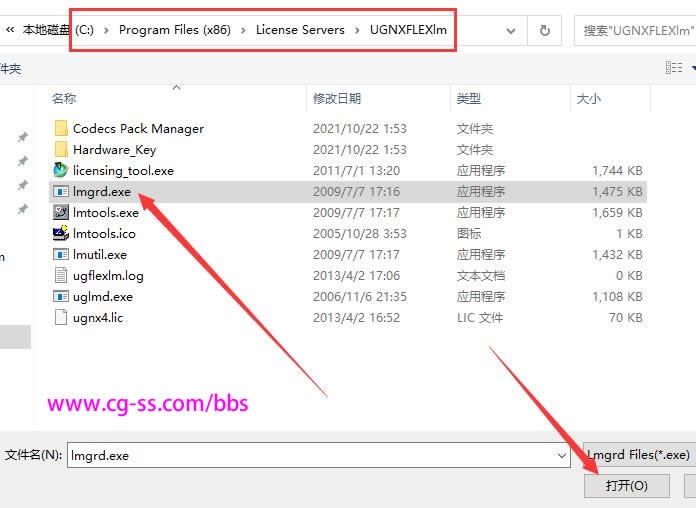Screen dimensions: 696x508
Task: Click the file name input field
Action: coord(310,455)
